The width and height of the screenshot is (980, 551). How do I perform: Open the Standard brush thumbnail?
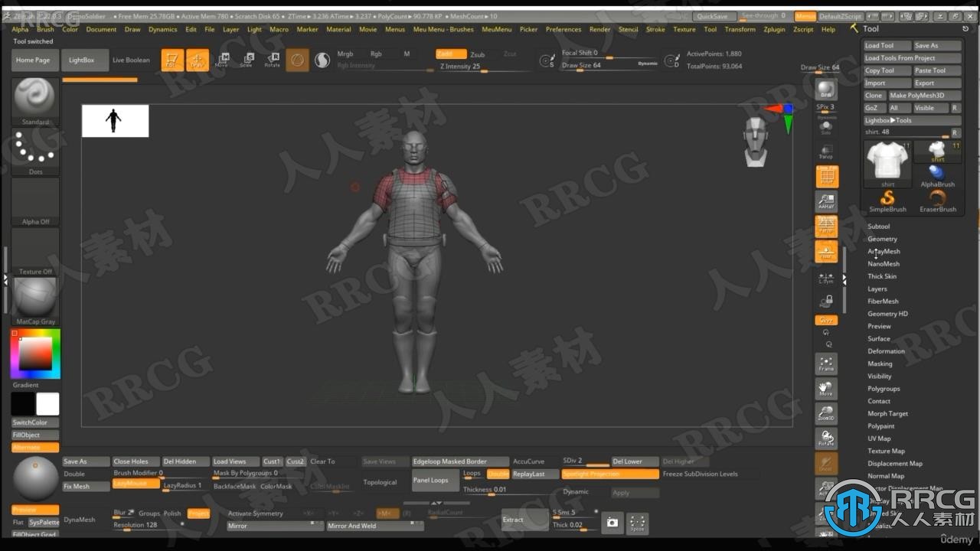click(x=35, y=101)
